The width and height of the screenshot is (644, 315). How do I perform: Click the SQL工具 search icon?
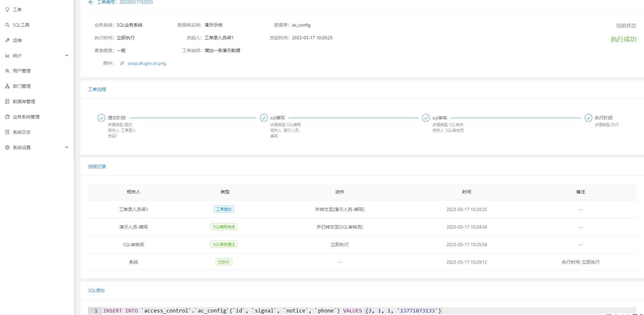pos(7,25)
